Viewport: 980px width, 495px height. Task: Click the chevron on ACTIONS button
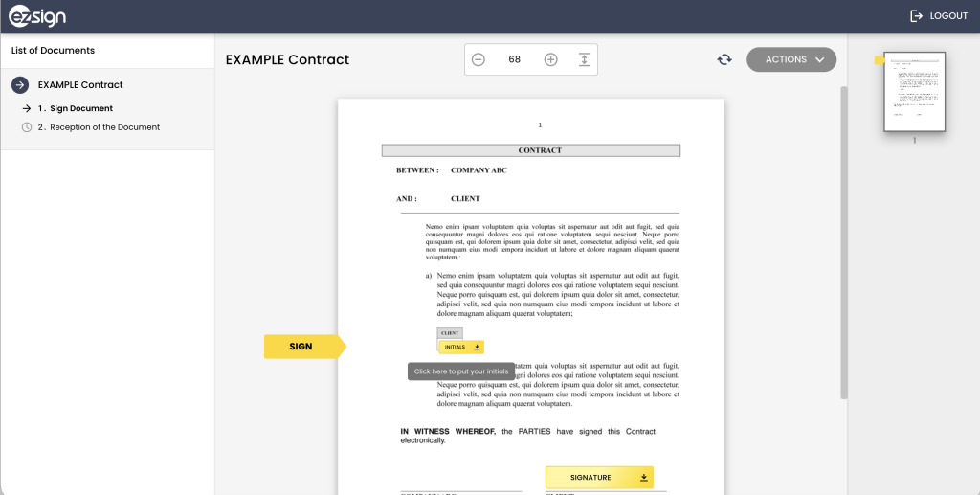tap(820, 59)
